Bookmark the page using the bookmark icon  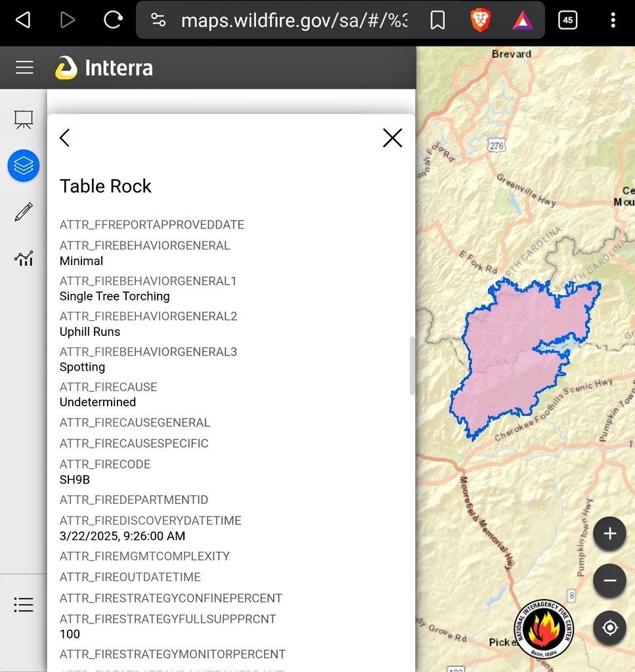tap(437, 20)
